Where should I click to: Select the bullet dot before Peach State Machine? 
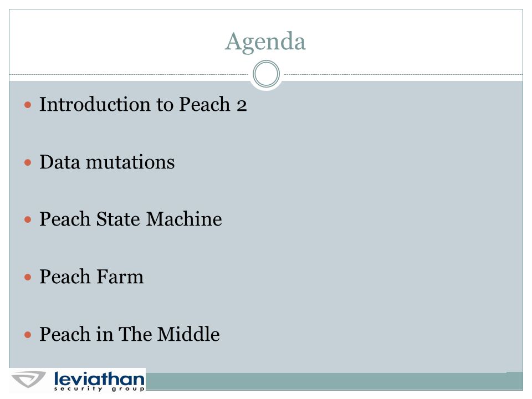tap(28, 220)
